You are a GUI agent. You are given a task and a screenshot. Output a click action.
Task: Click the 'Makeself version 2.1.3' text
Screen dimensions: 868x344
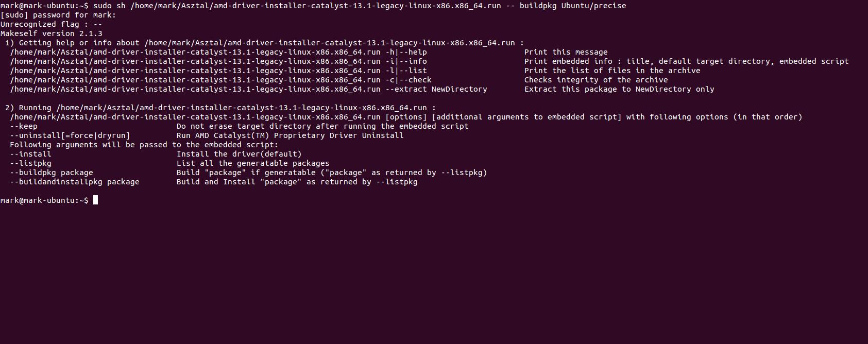click(x=52, y=33)
